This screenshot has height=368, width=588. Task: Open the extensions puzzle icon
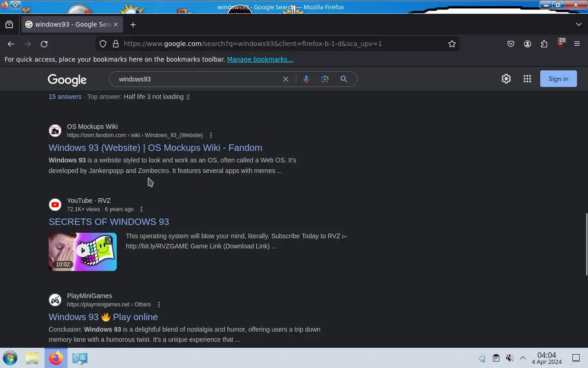[x=544, y=44]
